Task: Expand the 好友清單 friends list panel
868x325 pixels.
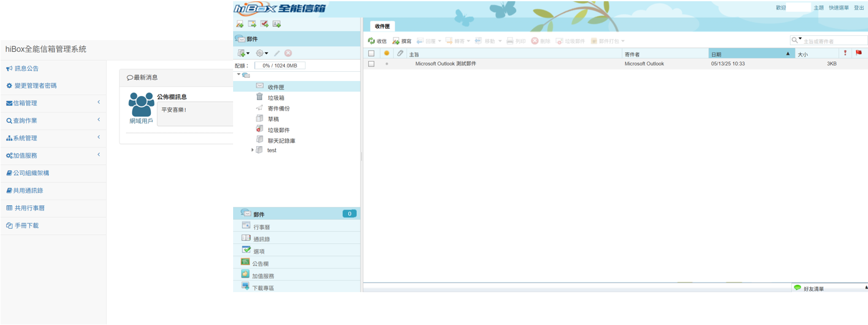Action: (830, 288)
